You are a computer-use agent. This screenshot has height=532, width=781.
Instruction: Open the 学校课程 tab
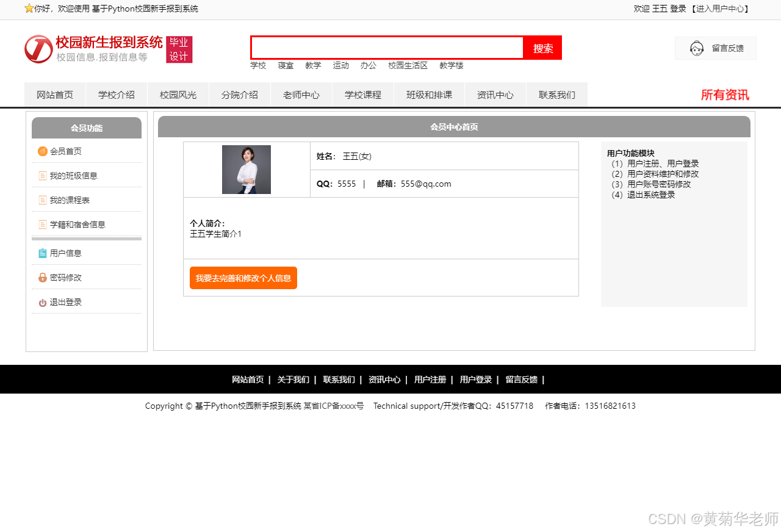click(363, 95)
